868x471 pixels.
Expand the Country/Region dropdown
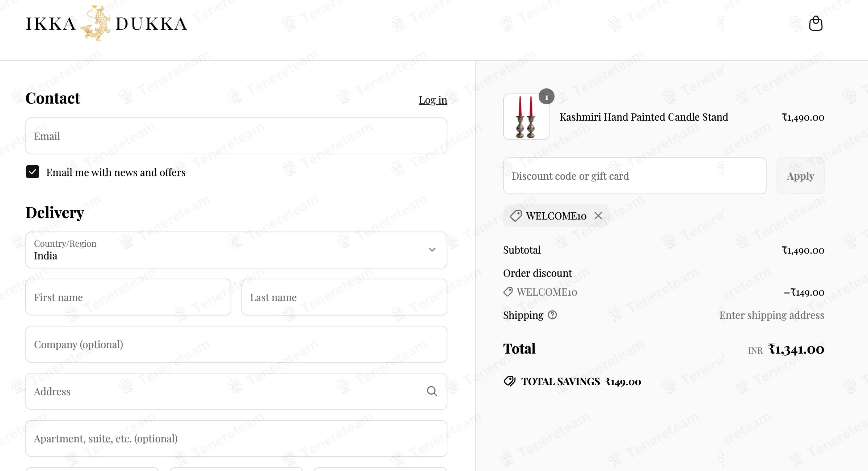point(236,250)
